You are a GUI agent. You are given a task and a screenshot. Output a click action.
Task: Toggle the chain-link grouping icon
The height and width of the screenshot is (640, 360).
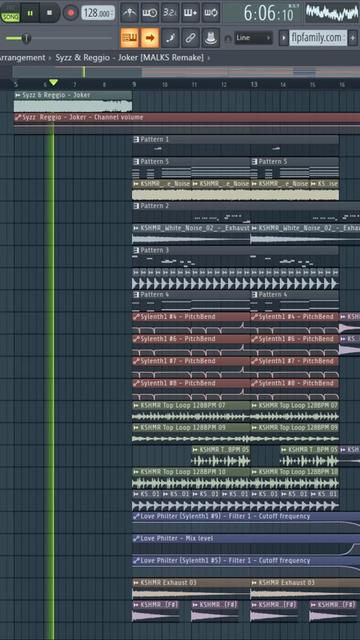pyautogui.click(x=191, y=38)
